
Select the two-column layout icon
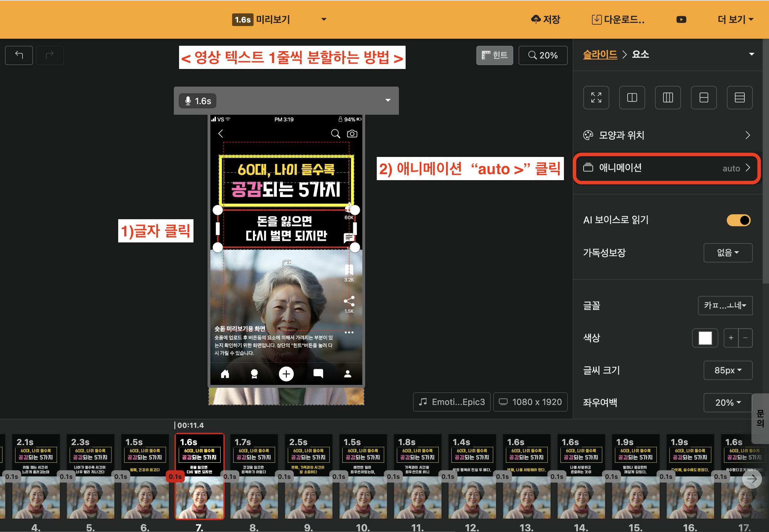click(x=632, y=97)
